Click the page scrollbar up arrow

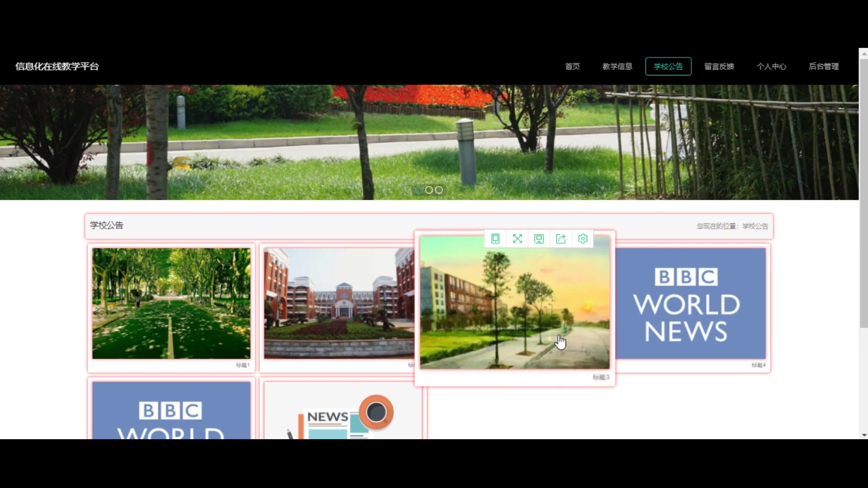tap(864, 53)
